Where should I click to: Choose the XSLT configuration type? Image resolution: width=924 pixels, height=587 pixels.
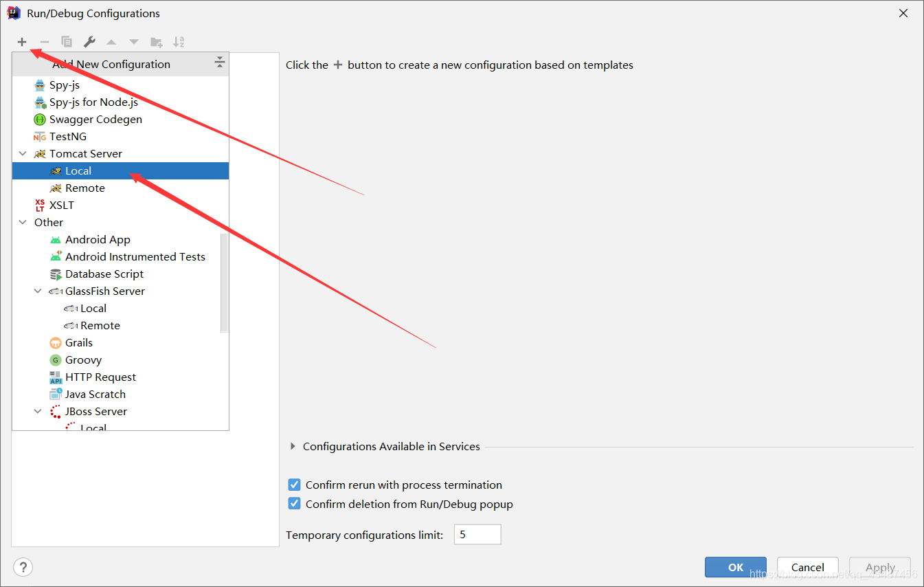(x=120, y=206)
